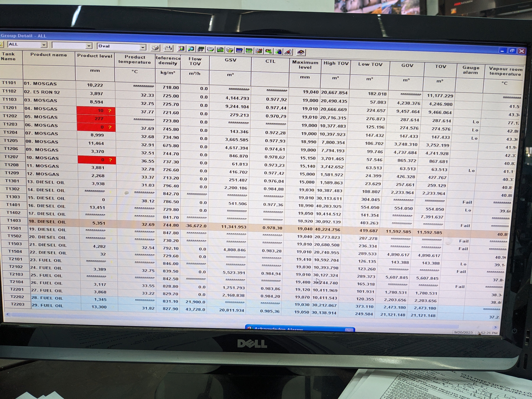
Task: Click the red level cell in T1207 row
Action: 97,160
